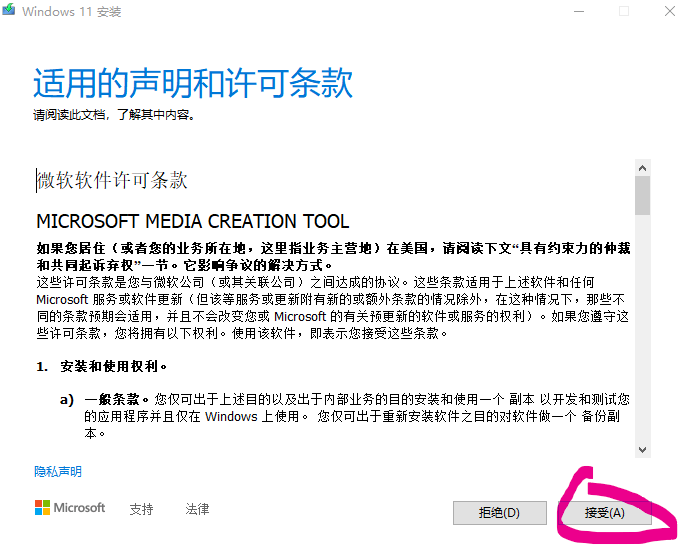
Task: Open the 支持 support link
Action: point(141,509)
